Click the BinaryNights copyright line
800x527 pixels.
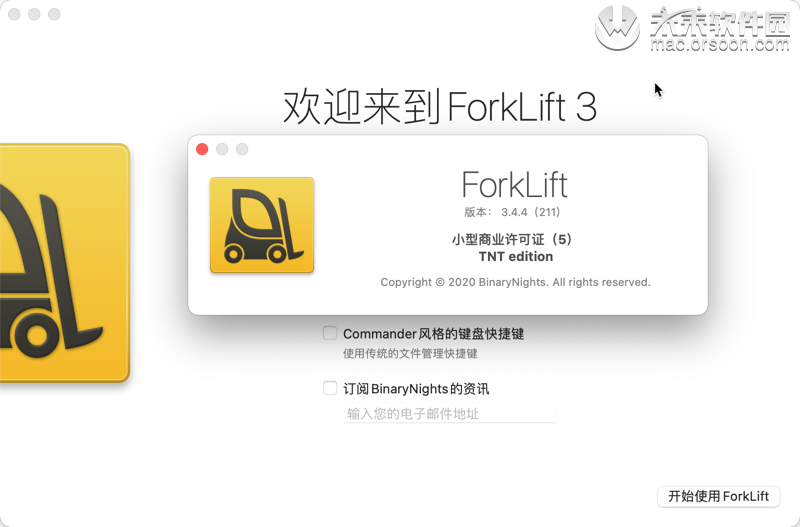[515, 282]
